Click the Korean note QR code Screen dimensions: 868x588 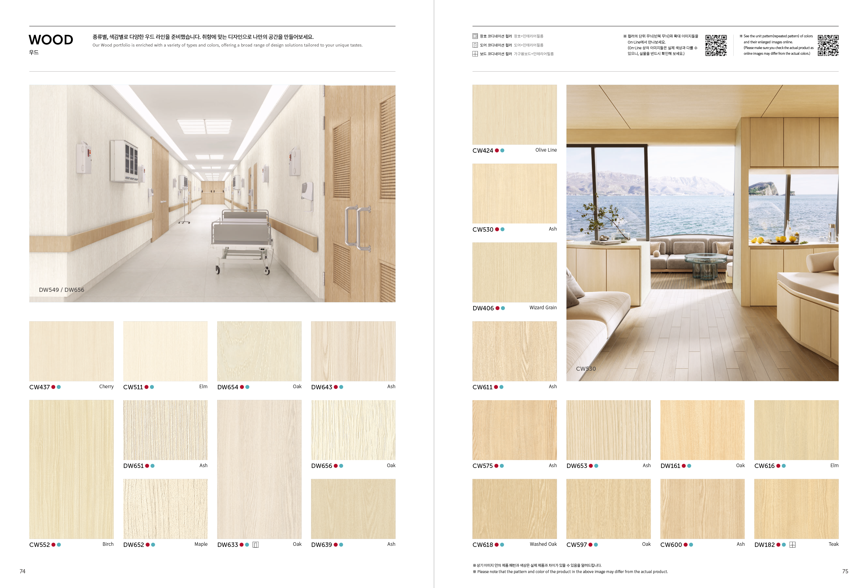pos(716,45)
